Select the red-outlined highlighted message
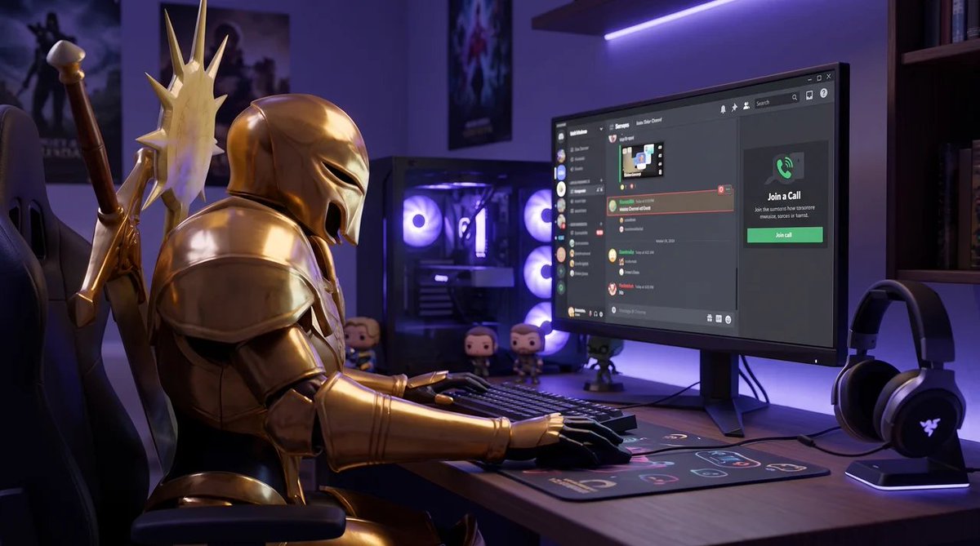Image resolution: width=980 pixels, height=546 pixels. pos(670,203)
